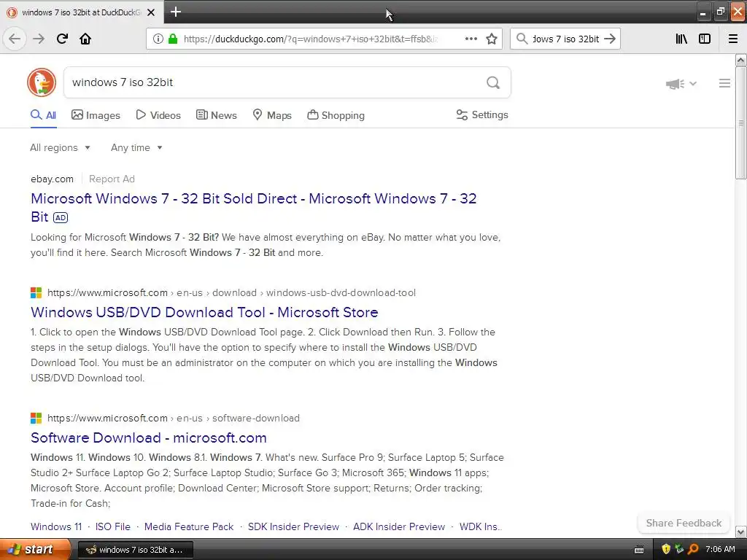Open page actions three-dot menu
Screen dimensions: 747x560
click(x=471, y=39)
